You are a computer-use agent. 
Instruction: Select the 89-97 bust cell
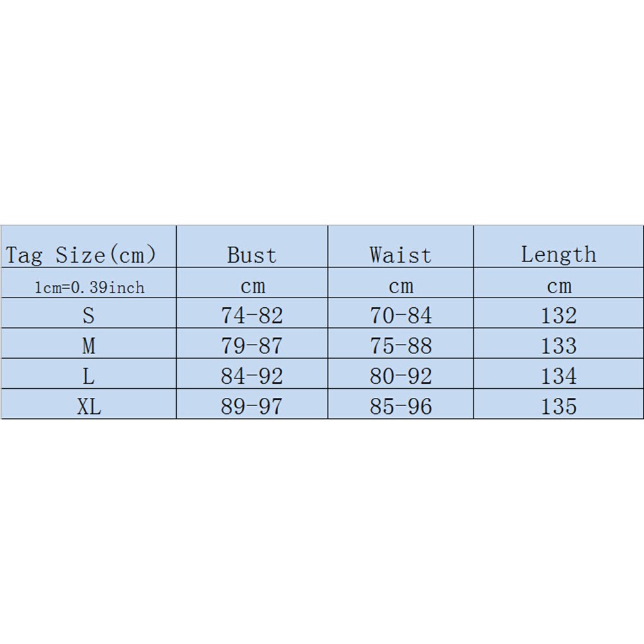252,406
